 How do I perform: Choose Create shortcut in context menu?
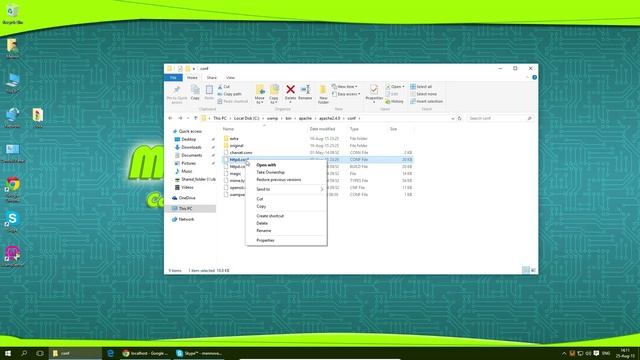coord(270,216)
